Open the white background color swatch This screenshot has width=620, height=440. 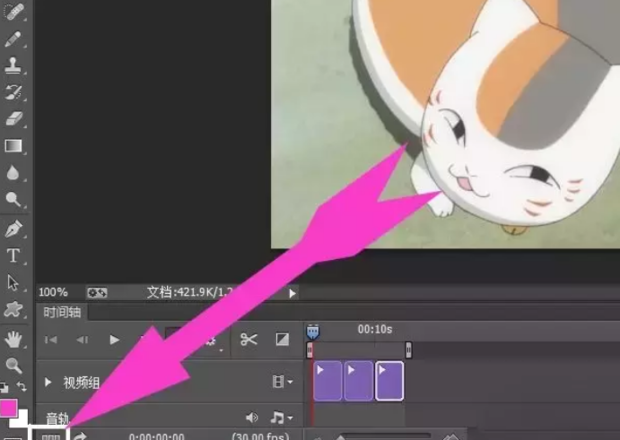(21, 419)
